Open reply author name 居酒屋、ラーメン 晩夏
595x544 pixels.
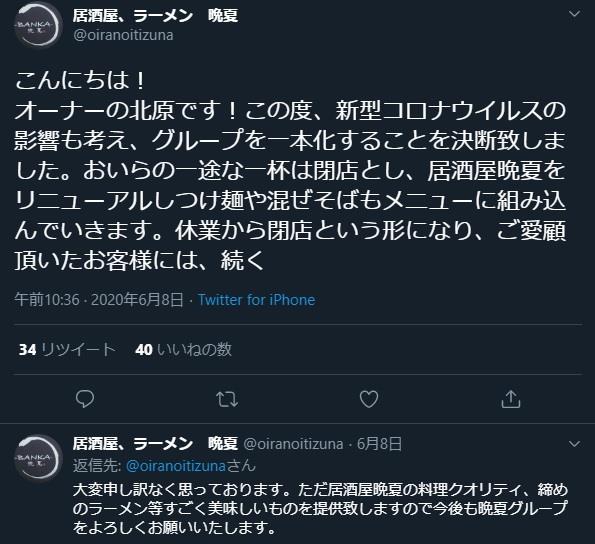coord(155,443)
